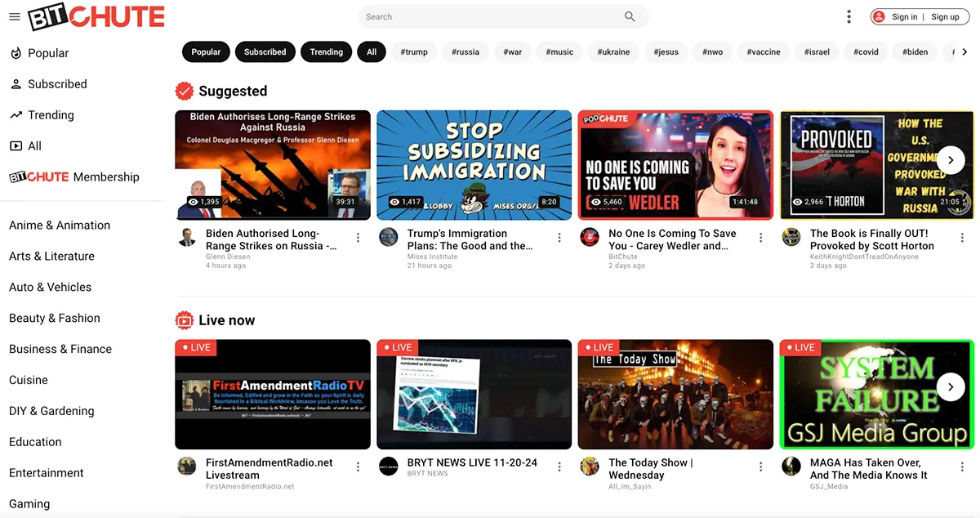
Task: Click the search magnifier icon
Action: (630, 16)
